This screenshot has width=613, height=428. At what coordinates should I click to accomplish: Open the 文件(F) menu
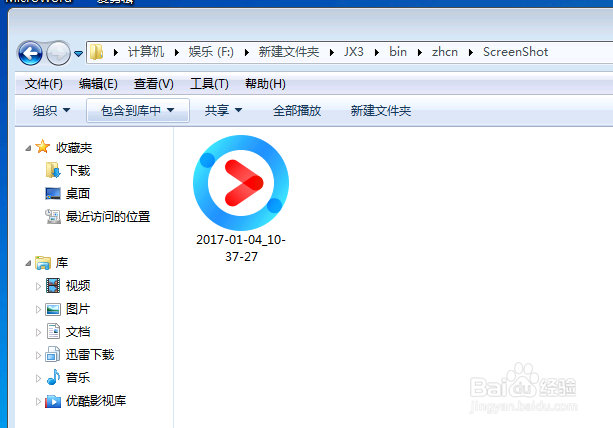tap(43, 84)
